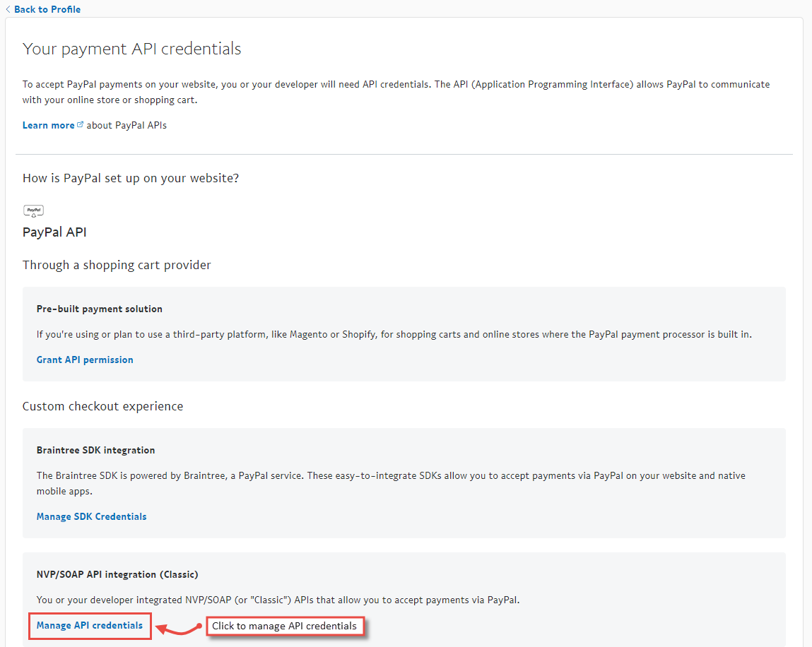Click the NVP/SOAP Classic APIs description sentence
Image resolution: width=812 pixels, height=647 pixels.
coord(278,600)
